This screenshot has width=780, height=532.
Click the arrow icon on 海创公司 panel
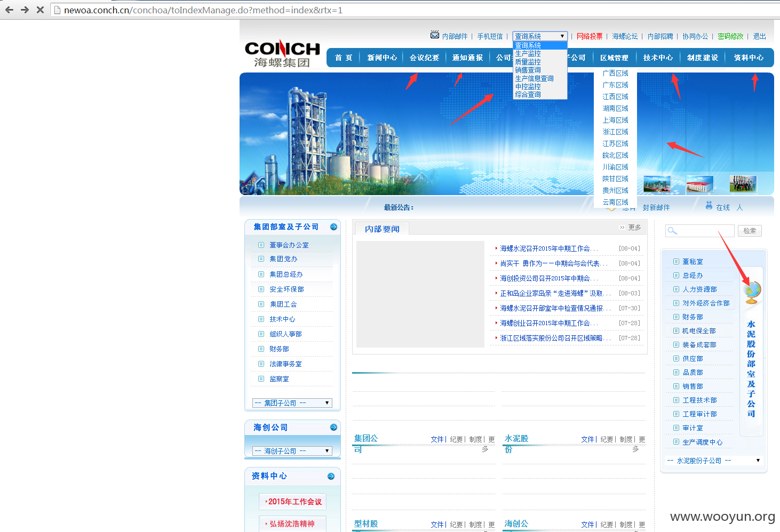(x=333, y=428)
